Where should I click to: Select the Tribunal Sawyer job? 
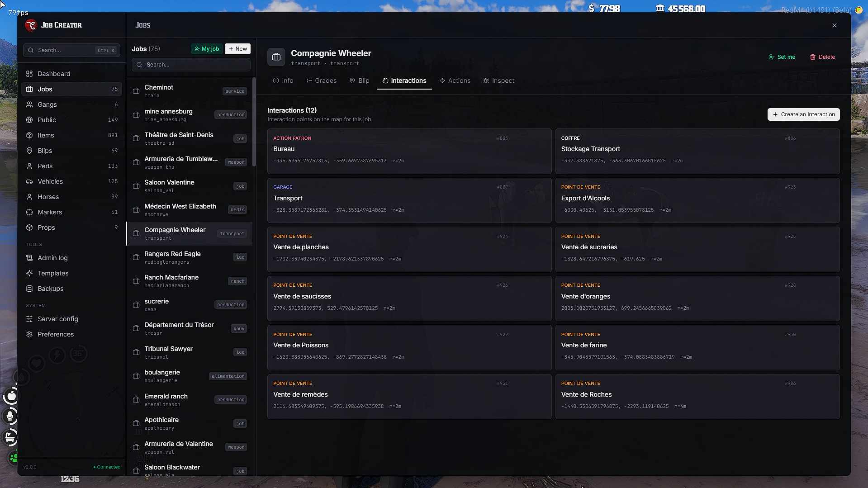pos(190,352)
